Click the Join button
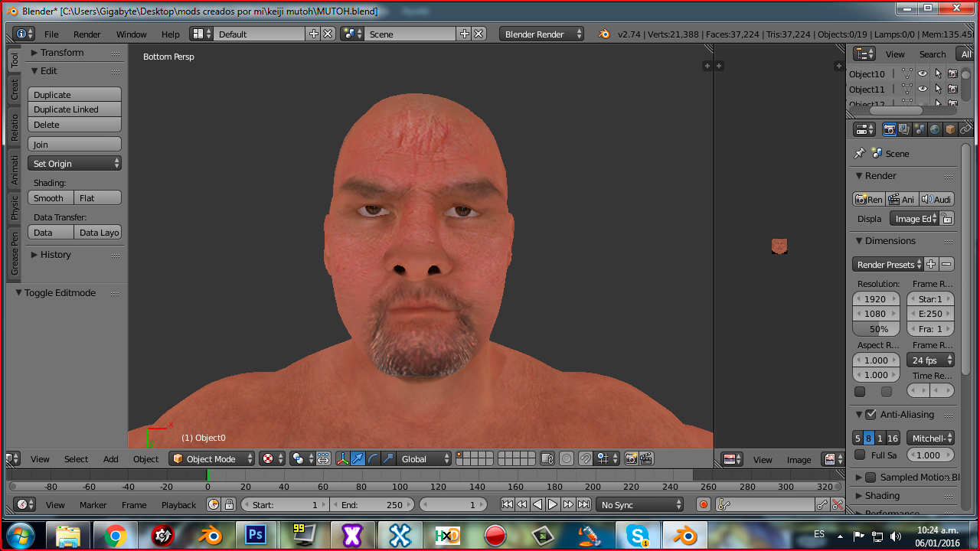980x551 pixels. coord(75,144)
